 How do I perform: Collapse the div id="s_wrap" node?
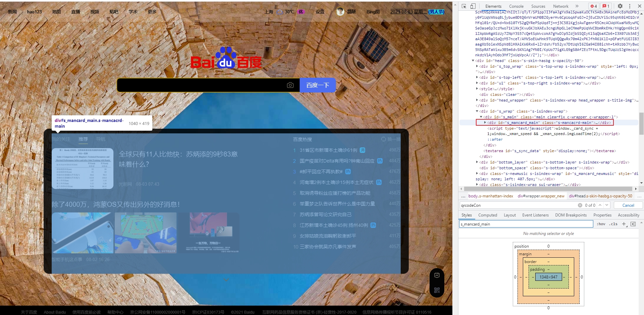(x=477, y=111)
